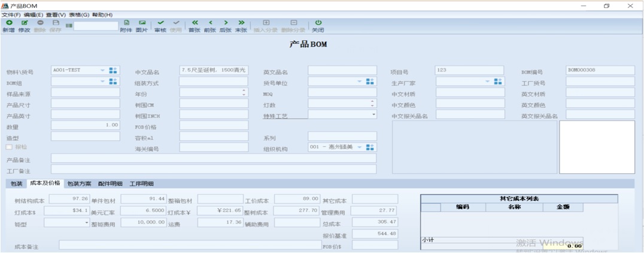
Task: Open lookup icon next to BOM组 field
Action: [113, 82]
